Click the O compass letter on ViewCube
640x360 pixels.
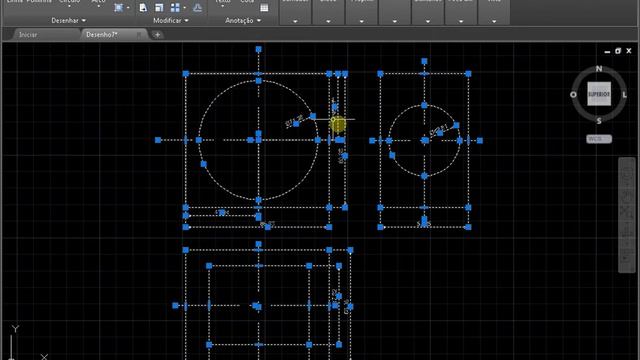pyautogui.click(x=573, y=95)
